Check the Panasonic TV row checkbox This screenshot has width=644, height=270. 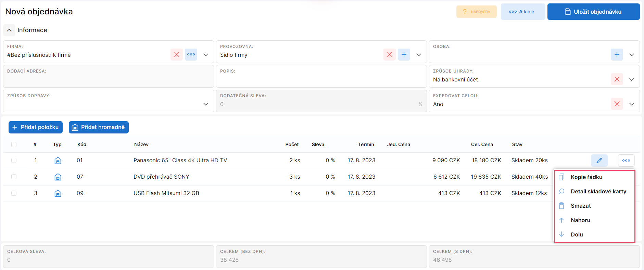(x=14, y=160)
